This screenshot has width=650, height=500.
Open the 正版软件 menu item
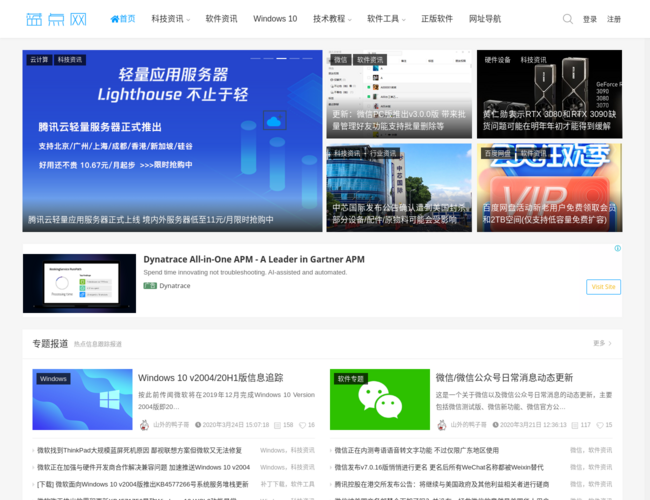pos(437,19)
